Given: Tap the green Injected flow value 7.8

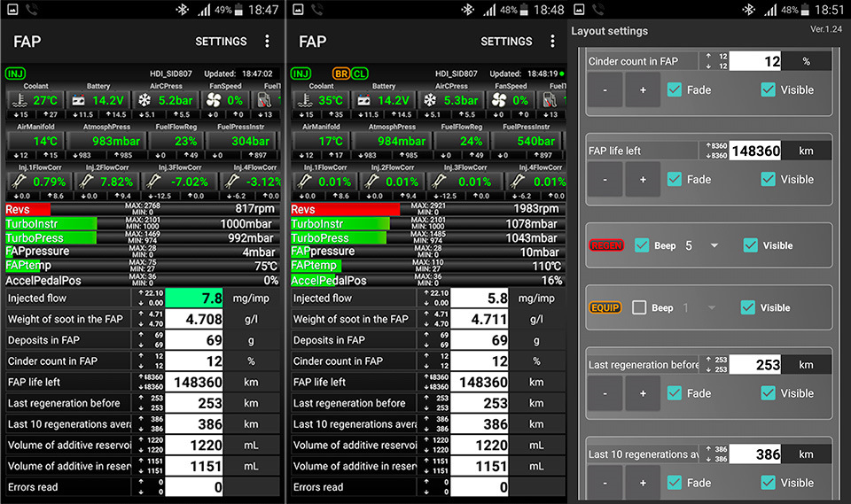Looking at the screenshot, I should tap(194, 298).
